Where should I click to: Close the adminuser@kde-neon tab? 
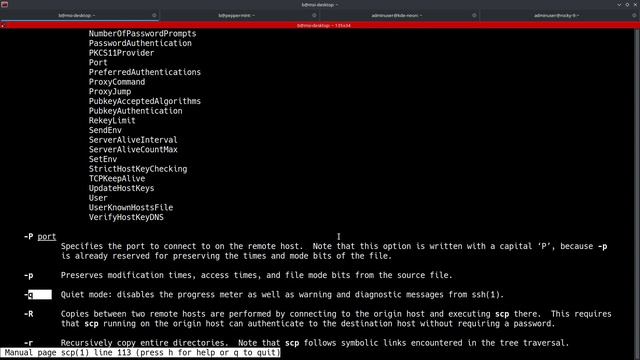[x=474, y=16]
